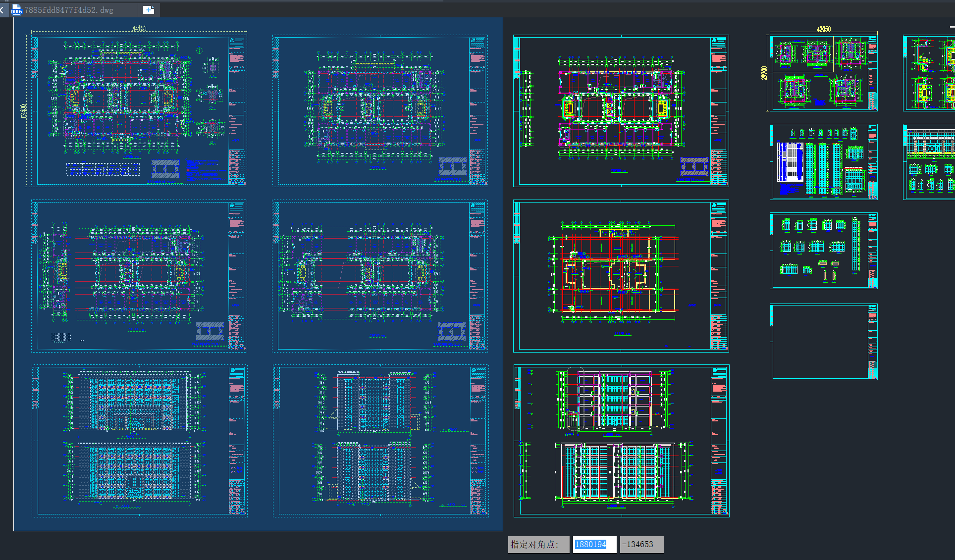Click the 29700 vertical dimension text
This screenshot has width=955, height=560.
pyautogui.click(x=764, y=73)
